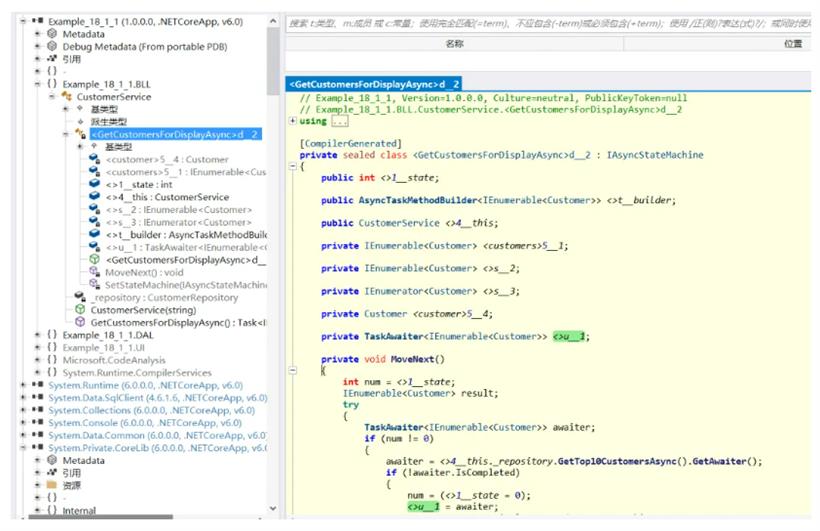The image size is (820, 531).
Task: Click the field icon of <>s__3 IEnumerator
Action: pyautogui.click(x=95, y=222)
